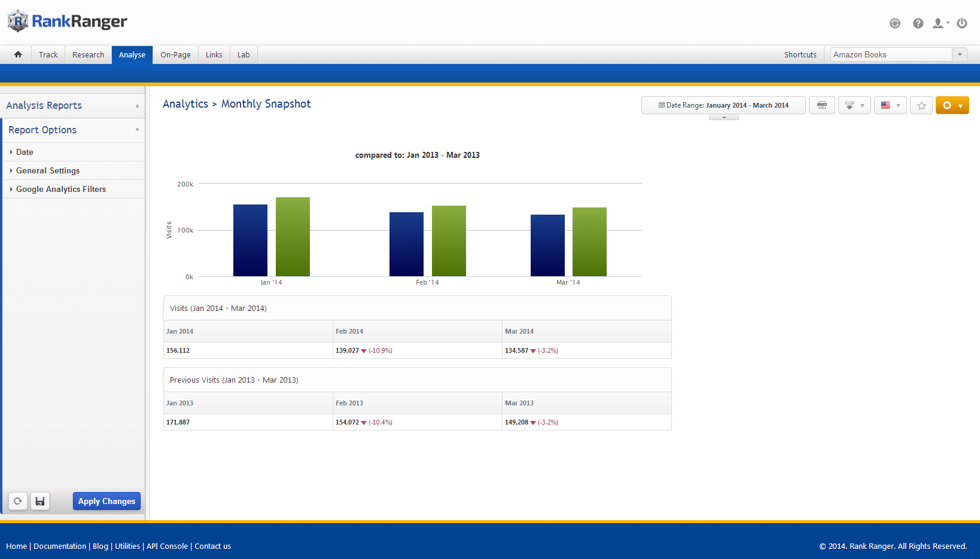Click the Date Range selector button
Viewport: 980px width, 559px height.
(723, 105)
